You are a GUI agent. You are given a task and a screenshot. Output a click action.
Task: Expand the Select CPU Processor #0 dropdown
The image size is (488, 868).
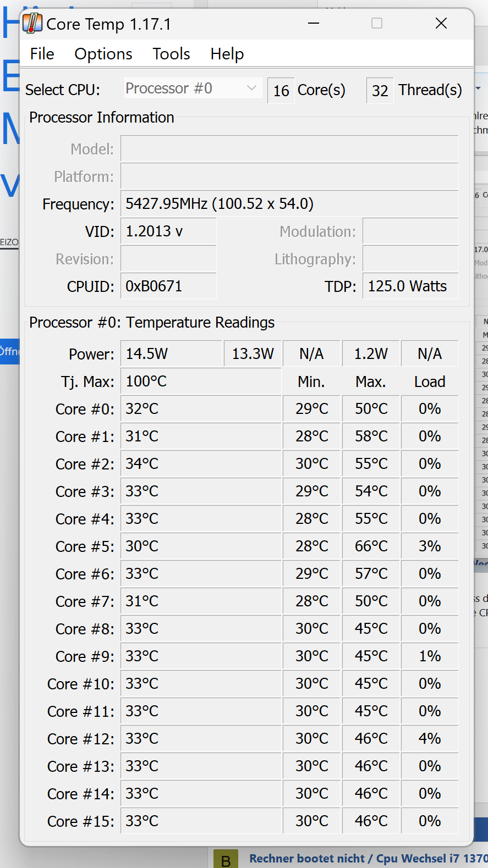[193, 89]
